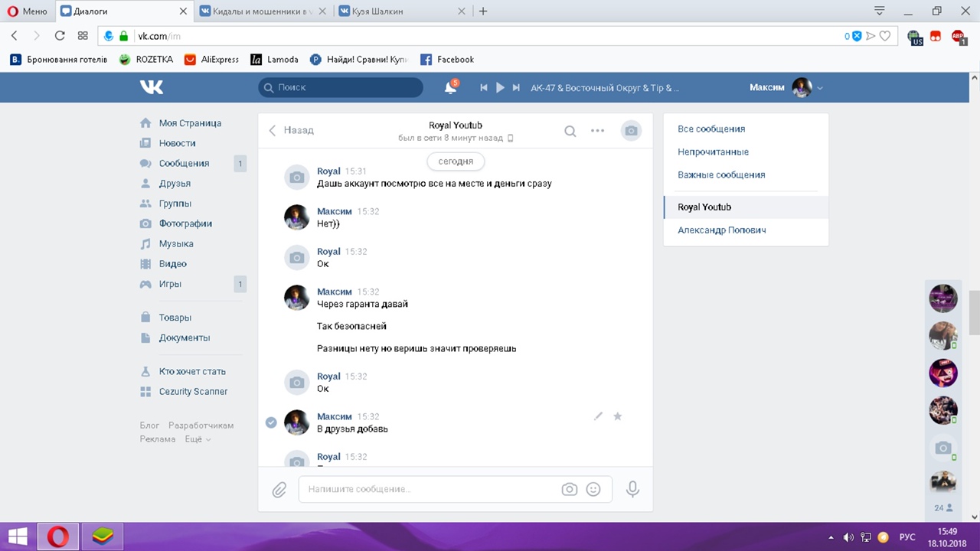Click the VK notifications bell icon
Image resolution: width=980 pixels, height=551 pixels.
click(x=450, y=88)
